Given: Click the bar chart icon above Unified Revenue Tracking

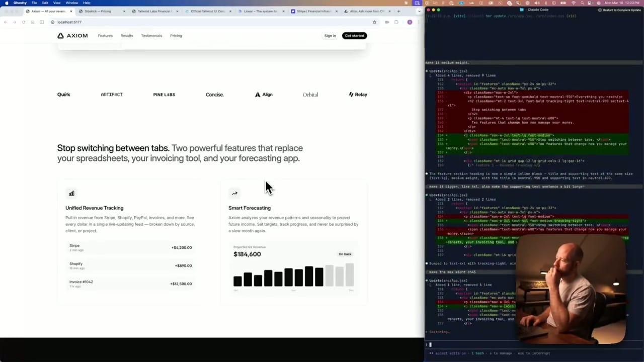Looking at the screenshot, I should pyautogui.click(x=71, y=193).
